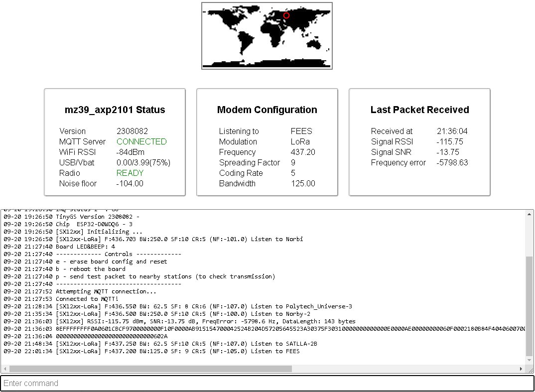The height and width of the screenshot is (392, 535).
Task: Click the green READY radio status
Action: coord(130,173)
